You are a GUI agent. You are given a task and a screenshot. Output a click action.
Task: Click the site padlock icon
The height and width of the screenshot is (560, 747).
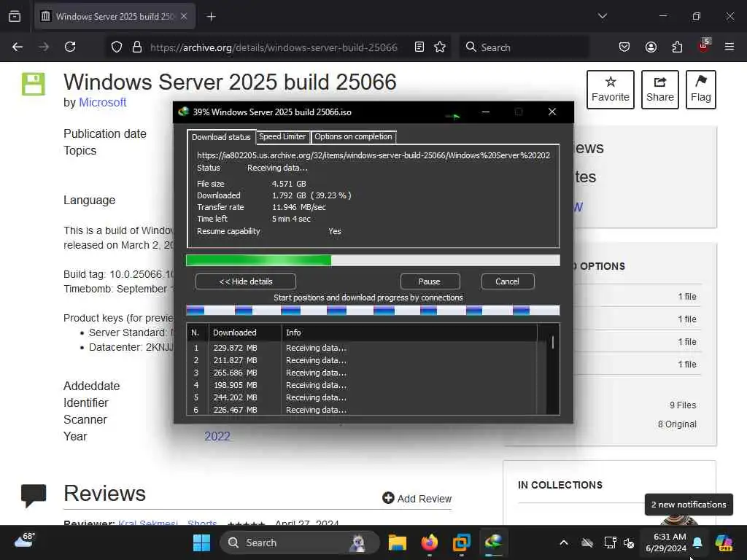(137, 47)
